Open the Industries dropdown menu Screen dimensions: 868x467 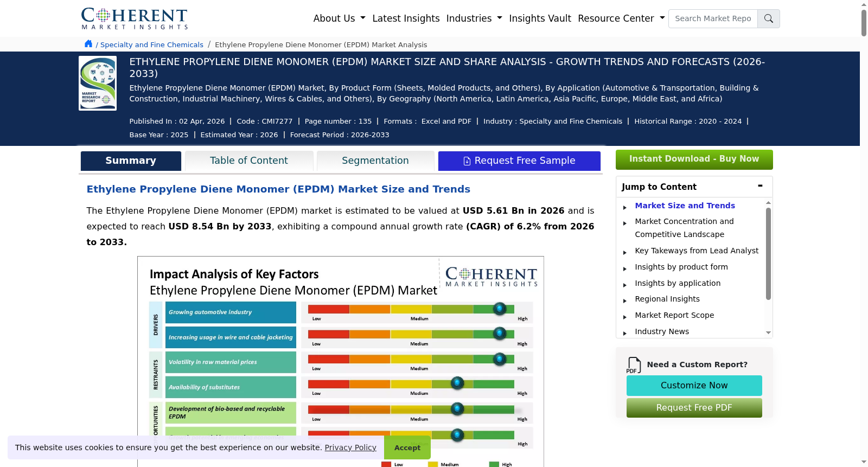474,18
